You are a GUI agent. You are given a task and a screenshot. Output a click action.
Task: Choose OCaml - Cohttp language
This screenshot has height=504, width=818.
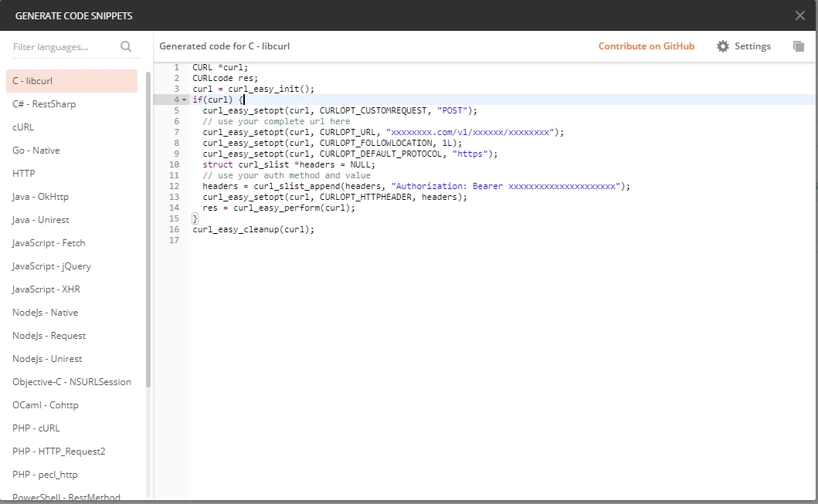point(72,405)
